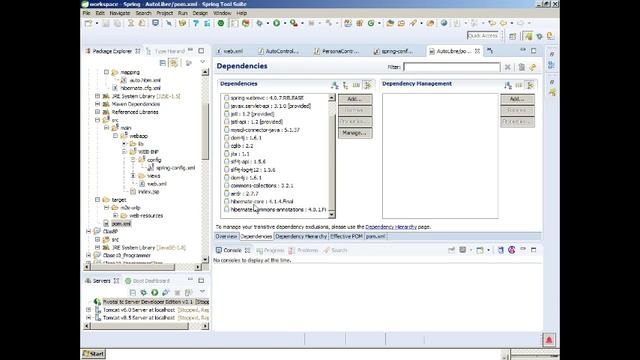This screenshot has height=360, width=640.
Task: Follow the Dependency Hierarchy link
Action: 391,227
